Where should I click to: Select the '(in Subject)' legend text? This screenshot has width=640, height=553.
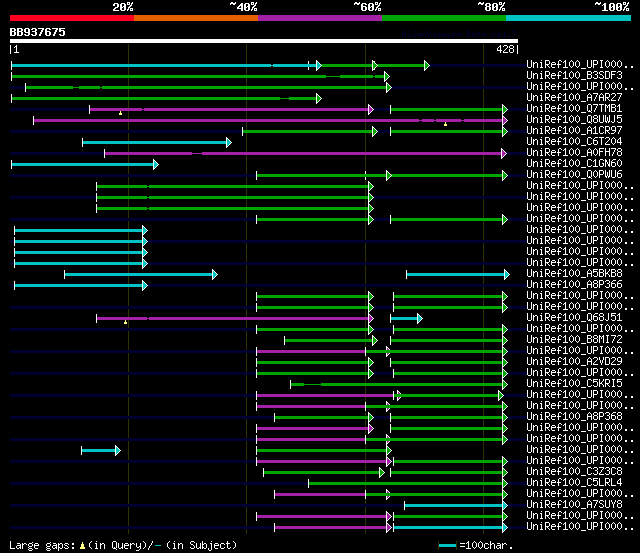[202, 545]
